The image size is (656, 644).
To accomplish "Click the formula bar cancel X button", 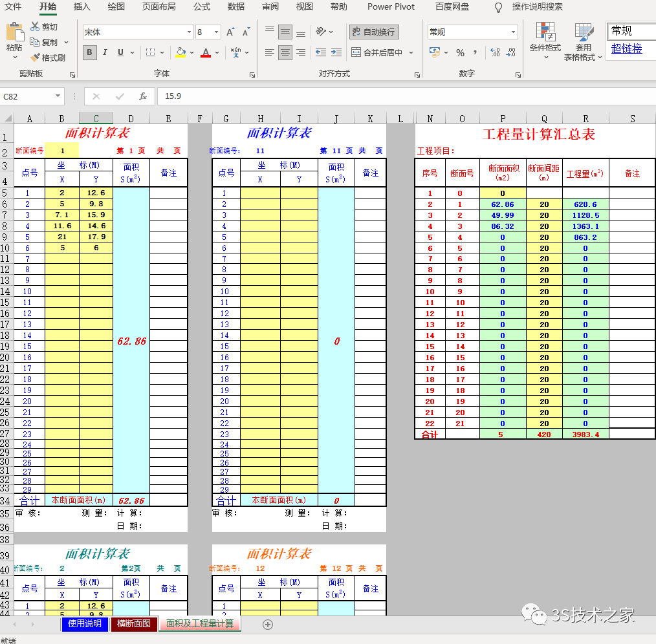I will [x=96, y=96].
